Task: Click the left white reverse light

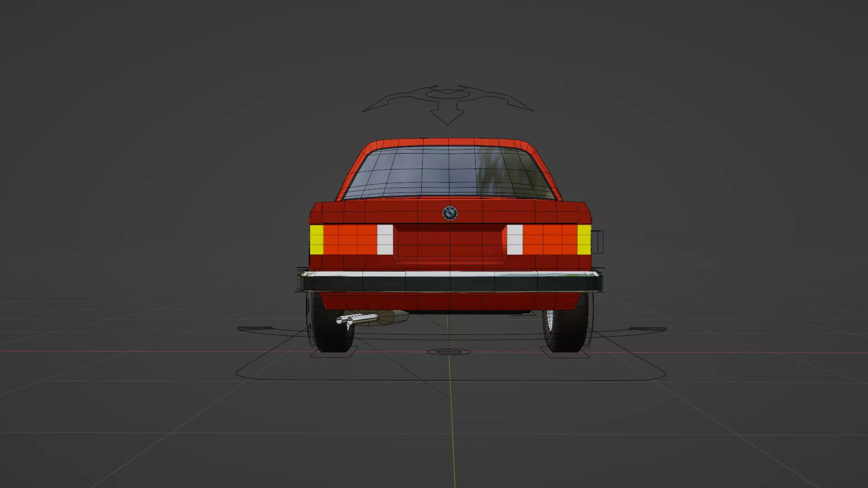Action: coord(385,239)
